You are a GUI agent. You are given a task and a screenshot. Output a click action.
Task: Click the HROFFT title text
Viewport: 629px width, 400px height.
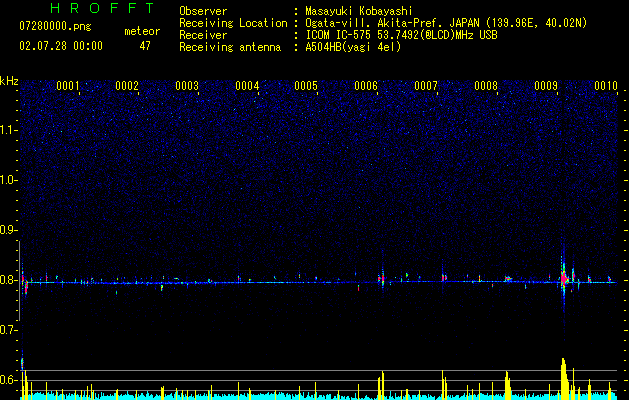102,8
